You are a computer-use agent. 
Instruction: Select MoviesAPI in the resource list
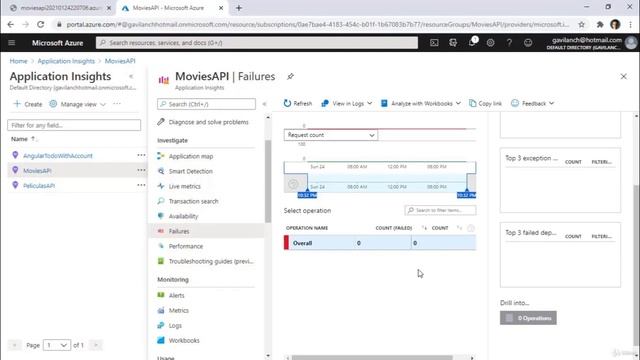coord(37,171)
